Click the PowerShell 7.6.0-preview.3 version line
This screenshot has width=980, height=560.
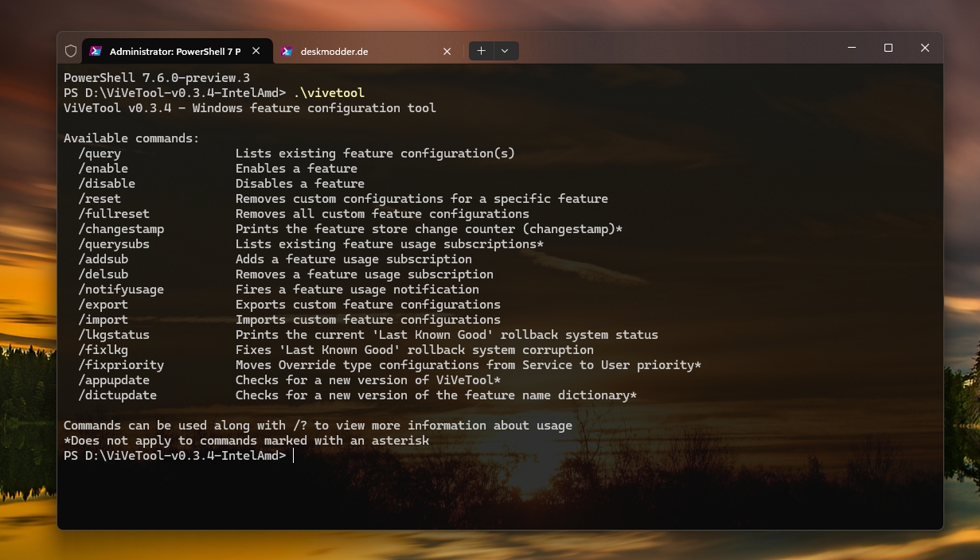tap(157, 78)
